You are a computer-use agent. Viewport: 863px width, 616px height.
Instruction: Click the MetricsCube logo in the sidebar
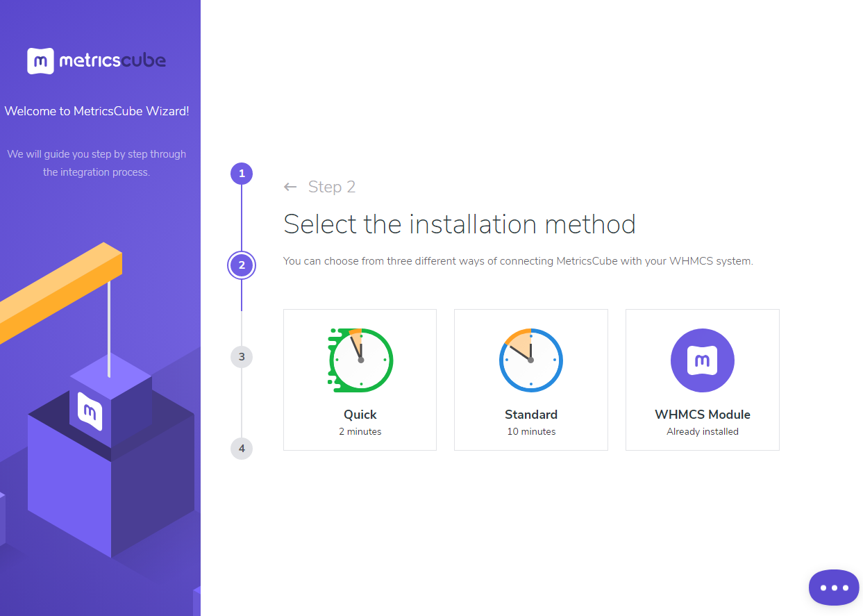pos(97,61)
